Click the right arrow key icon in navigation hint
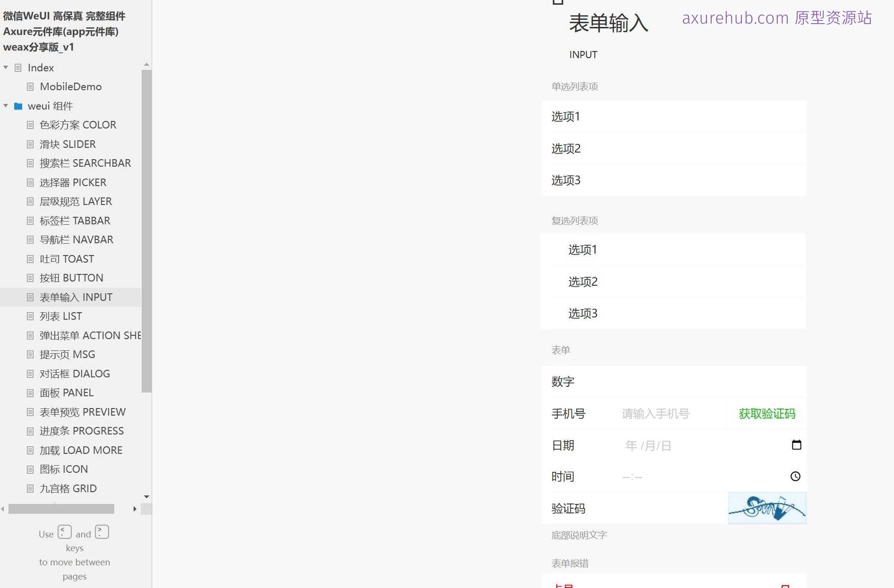Image resolution: width=894 pixels, height=588 pixels. pyautogui.click(x=102, y=531)
